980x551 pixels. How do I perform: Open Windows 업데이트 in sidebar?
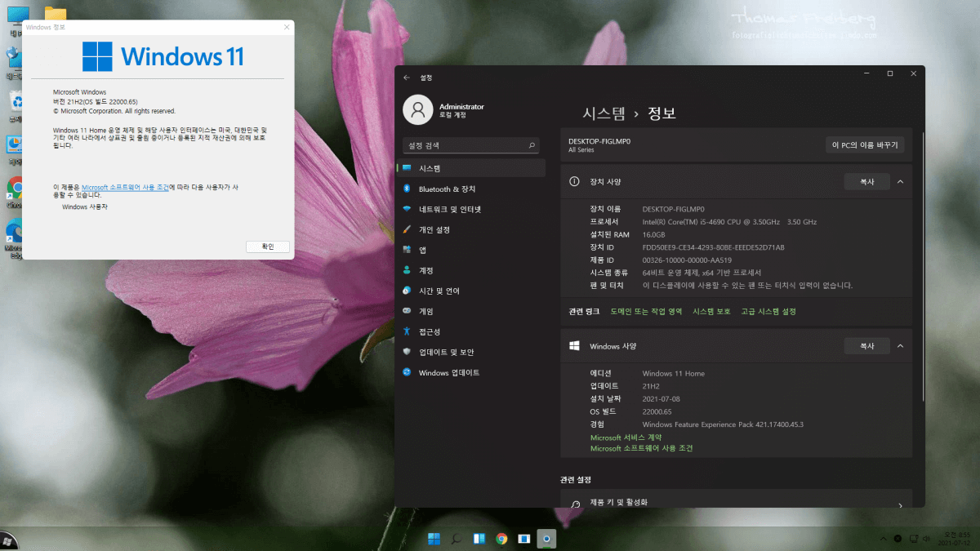472,372
